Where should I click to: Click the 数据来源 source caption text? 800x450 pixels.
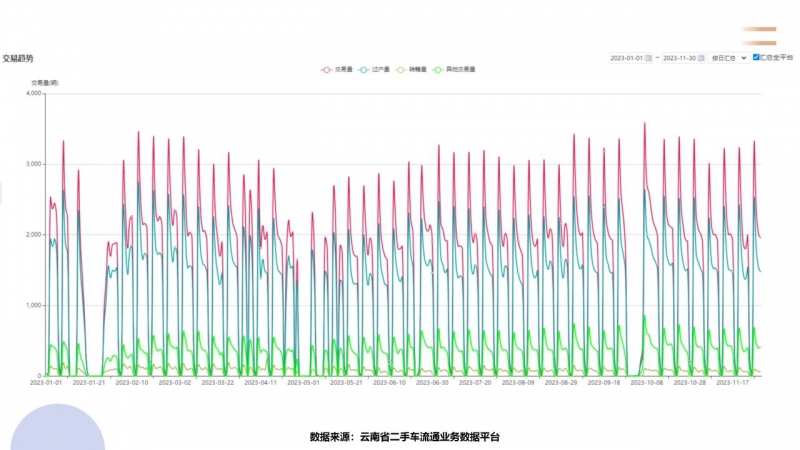pos(405,437)
